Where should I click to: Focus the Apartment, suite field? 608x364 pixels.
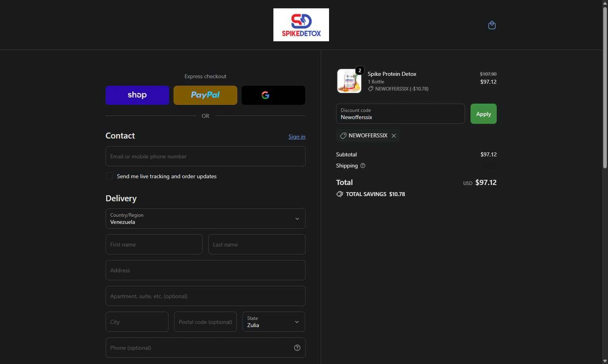click(x=205, y=296)
